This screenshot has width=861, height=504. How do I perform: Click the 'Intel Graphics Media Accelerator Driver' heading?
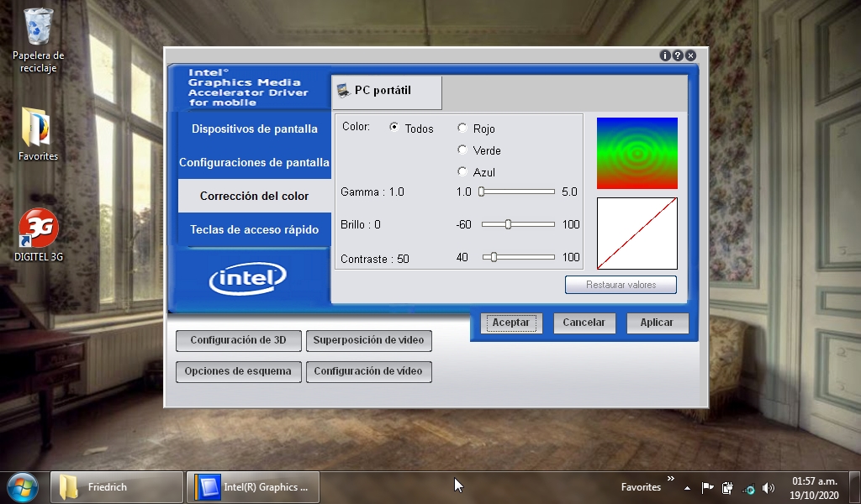coord(248,87)
